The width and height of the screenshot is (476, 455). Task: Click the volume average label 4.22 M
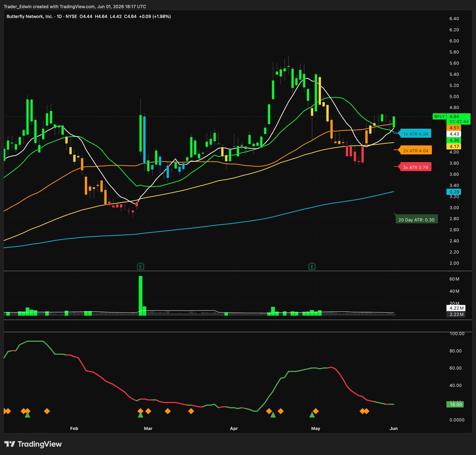coord(456,308)
